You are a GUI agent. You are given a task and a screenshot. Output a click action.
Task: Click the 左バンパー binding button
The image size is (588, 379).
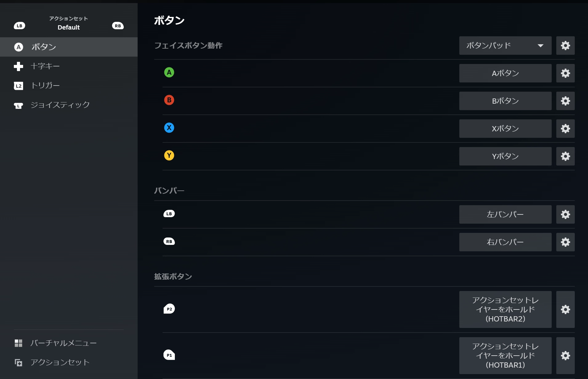tap(505, 214)
